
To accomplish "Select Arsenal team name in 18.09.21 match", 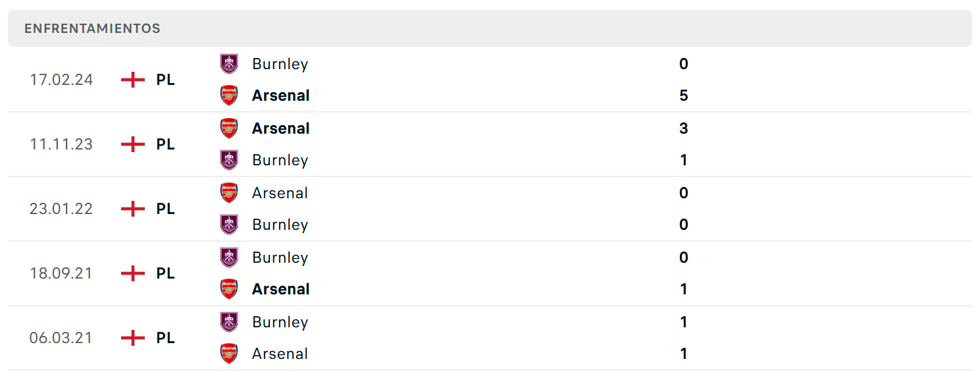I will point(281,289).
